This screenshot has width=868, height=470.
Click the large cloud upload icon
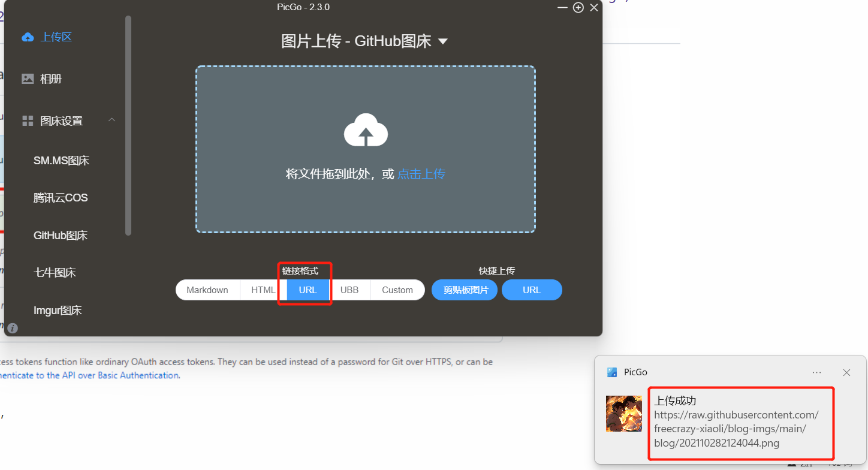tap(366, 130)
